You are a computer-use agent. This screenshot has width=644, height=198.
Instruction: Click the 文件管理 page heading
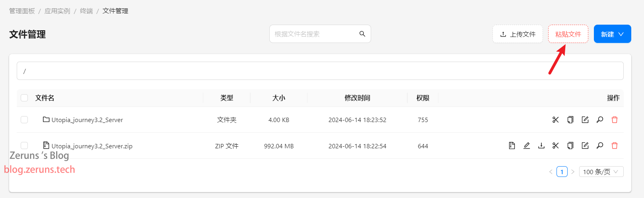(27, 34)
